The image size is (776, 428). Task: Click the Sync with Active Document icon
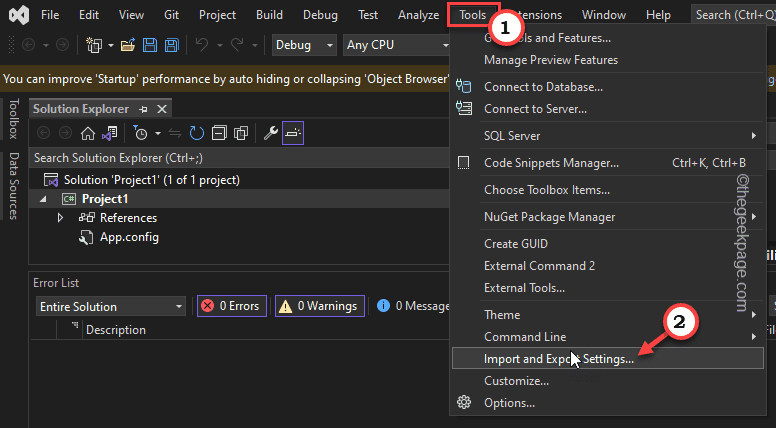click(175, 133)
